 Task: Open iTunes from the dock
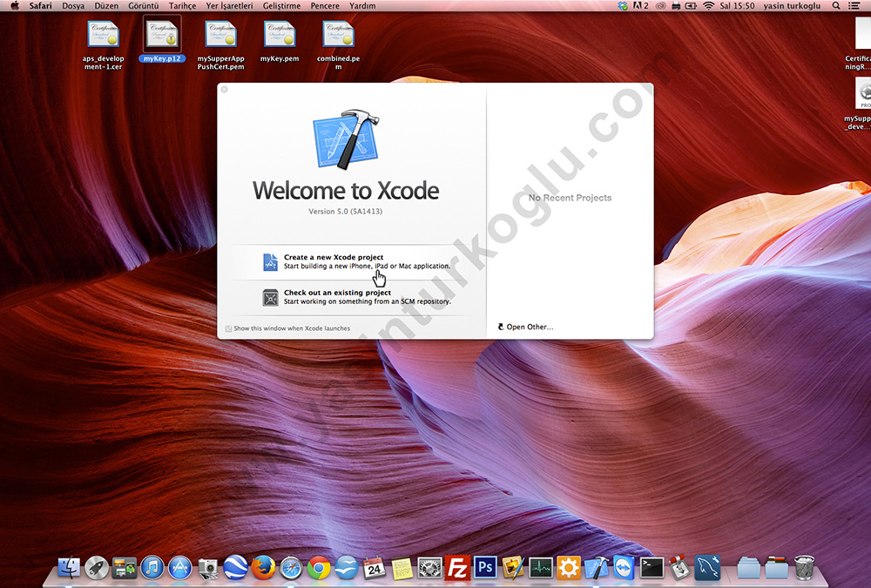tap(152, 567)
